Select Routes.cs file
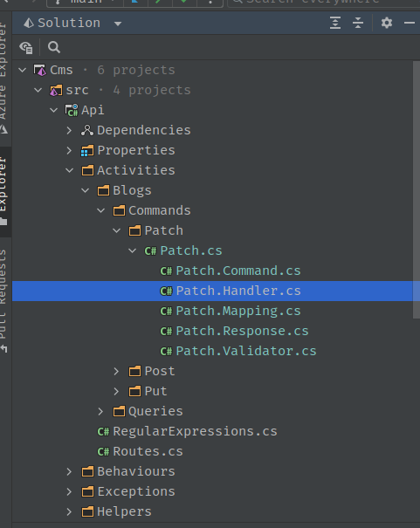 tap(148, 451)
